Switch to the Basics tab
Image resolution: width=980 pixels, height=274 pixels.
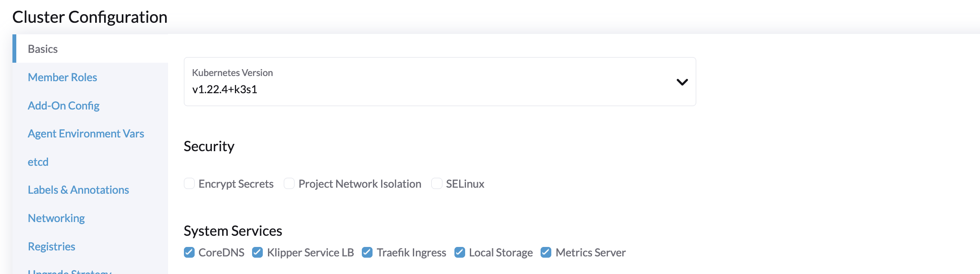pos(42,49)
